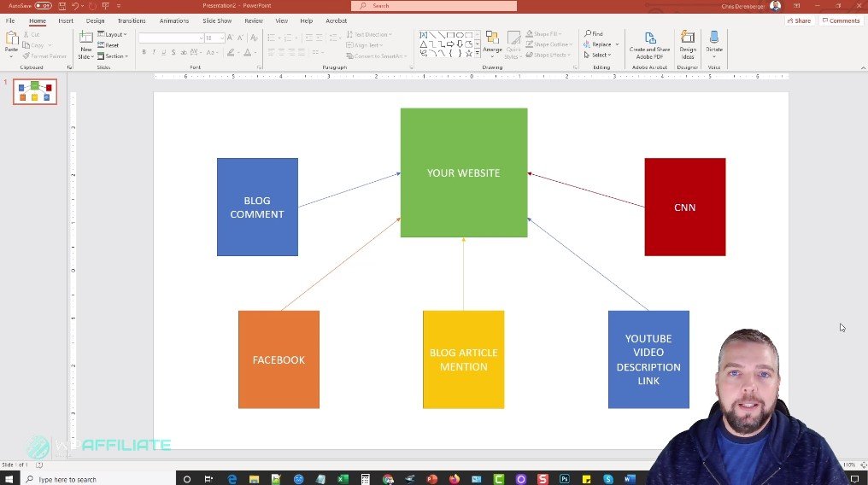Select the slide 1 thumbnail
Screen dimensions: 868x485
(35, 91)
